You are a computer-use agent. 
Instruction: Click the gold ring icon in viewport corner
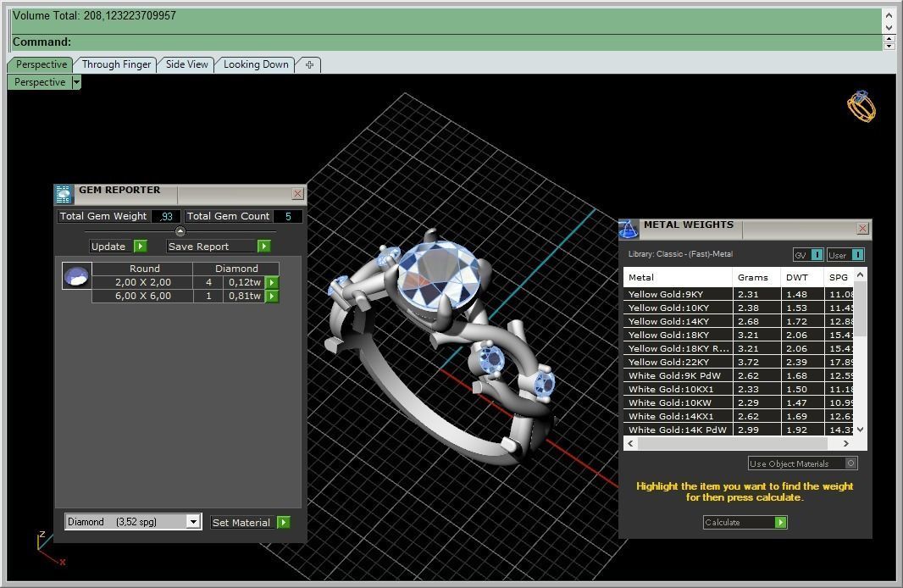click(x=861, y=106)
